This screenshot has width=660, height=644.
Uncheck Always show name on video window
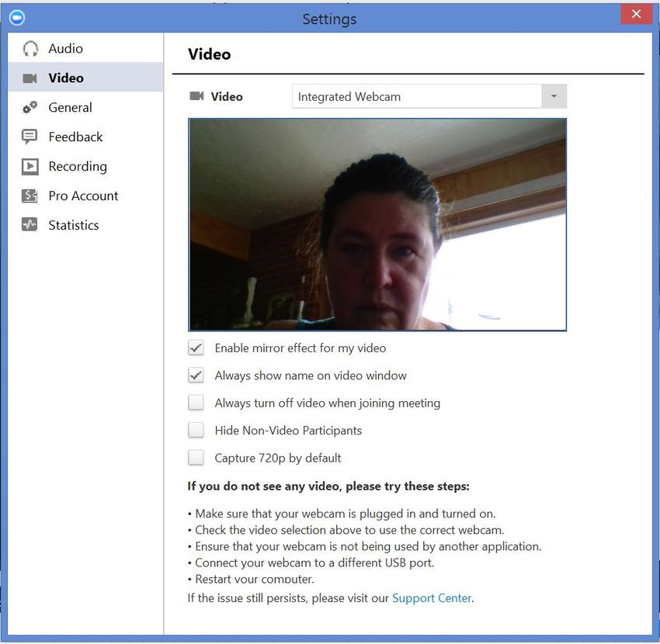(x=196, y=376)
